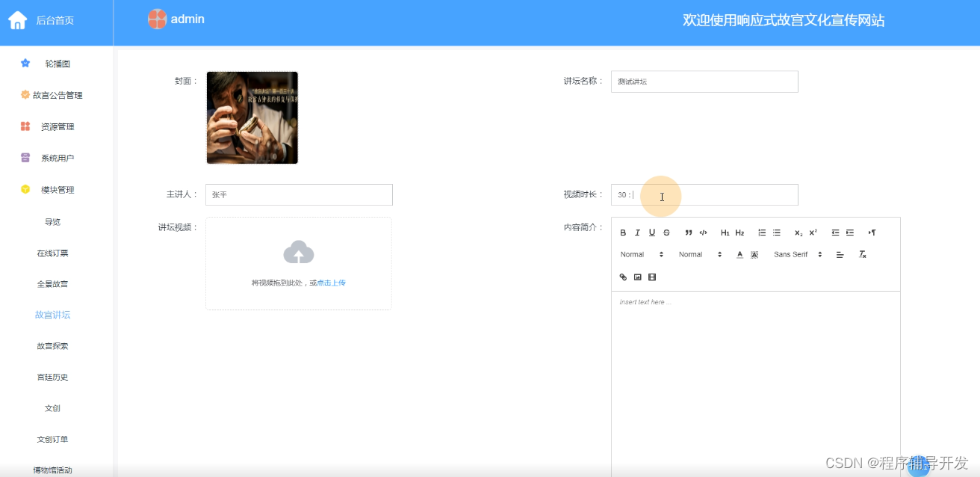The image size is (980, 477).
Task: Go to the 宫廷历史 page
Action: [52, 377]
